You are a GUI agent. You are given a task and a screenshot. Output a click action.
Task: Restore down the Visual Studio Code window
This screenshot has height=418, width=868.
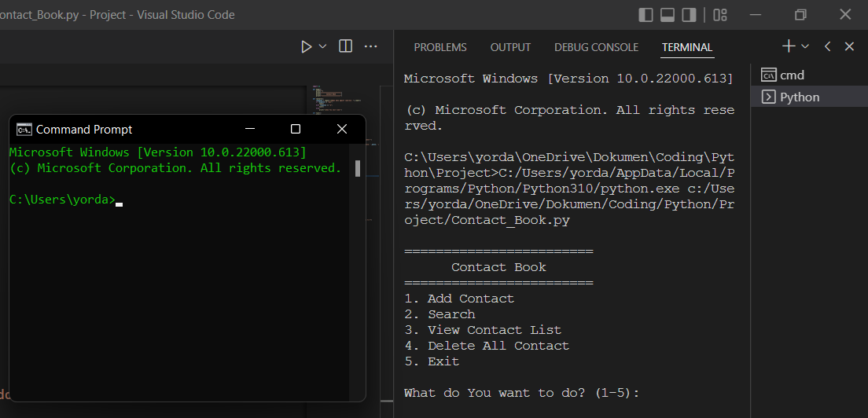point(800,15)
